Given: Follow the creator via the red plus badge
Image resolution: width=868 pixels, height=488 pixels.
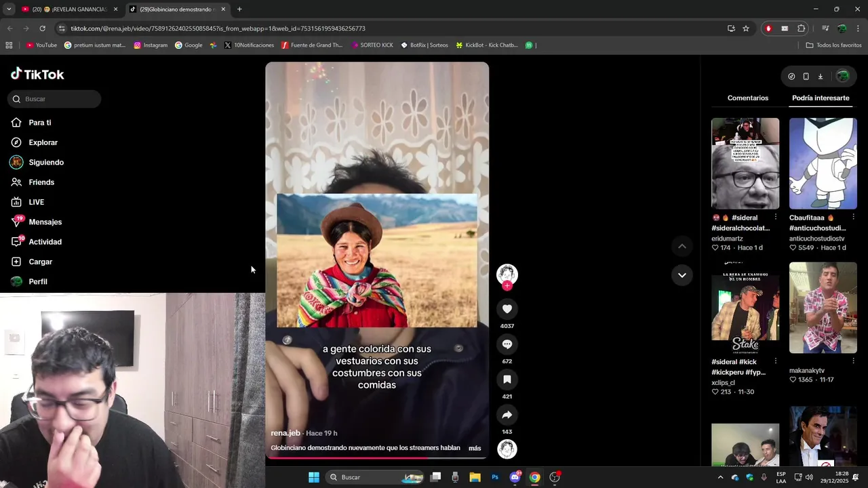Looking at the screenshot, I should 507,286.
